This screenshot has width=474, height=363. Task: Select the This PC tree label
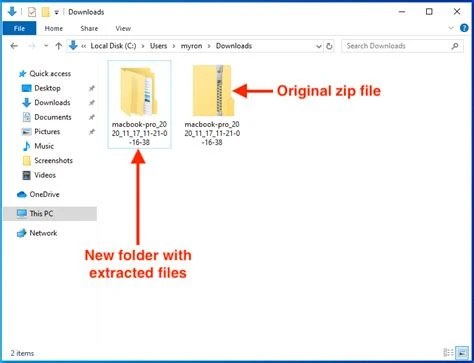pos(41,214)
